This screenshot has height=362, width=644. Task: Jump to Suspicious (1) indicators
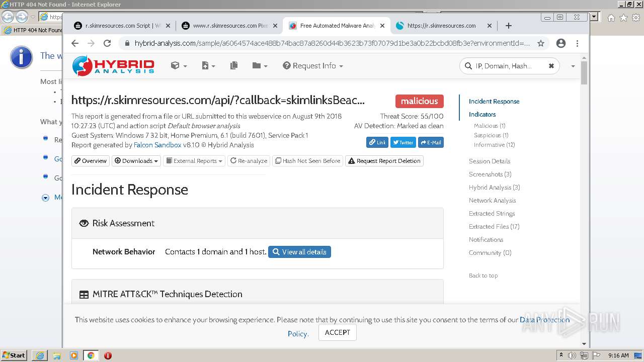491,135
